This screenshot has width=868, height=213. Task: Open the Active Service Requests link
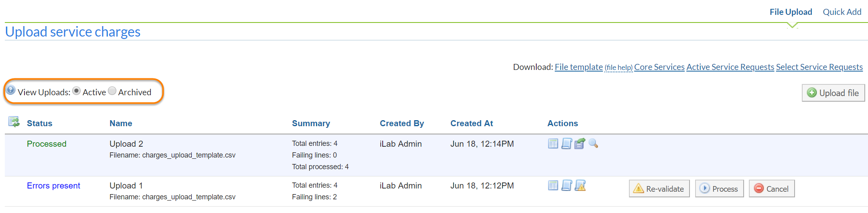(x=730, y=67)
